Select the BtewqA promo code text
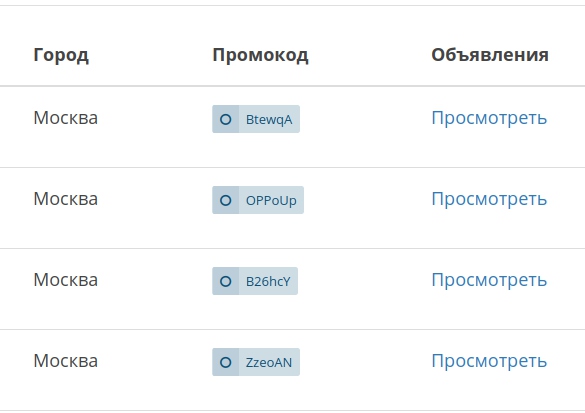 (x=269, y=120)
